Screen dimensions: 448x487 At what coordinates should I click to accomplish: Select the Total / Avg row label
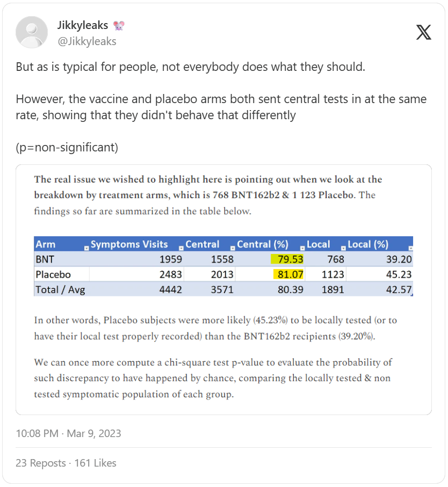pos(60,289)
